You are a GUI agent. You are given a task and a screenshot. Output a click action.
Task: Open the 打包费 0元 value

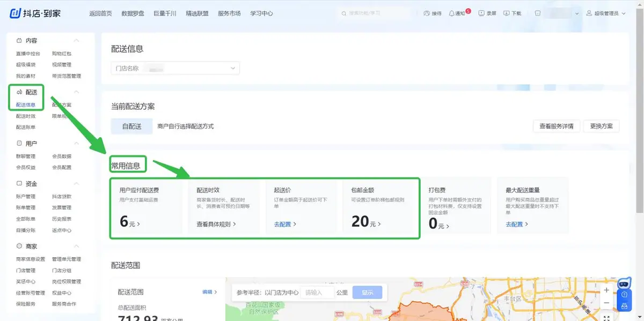[438, 224]
